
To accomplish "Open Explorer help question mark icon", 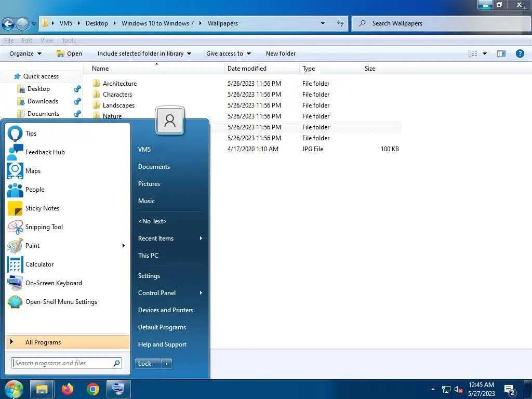I will (520, 54).
